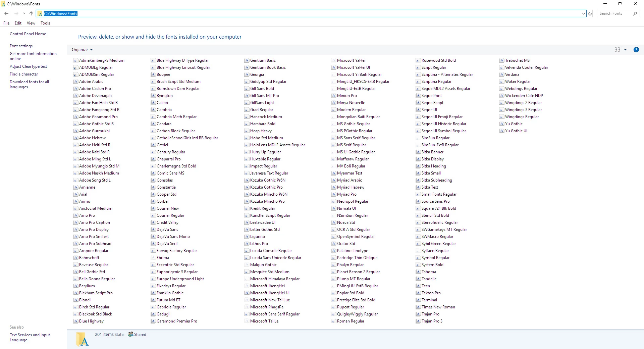Open the Edit menu

pyautogui.click(x=18, y=23)
